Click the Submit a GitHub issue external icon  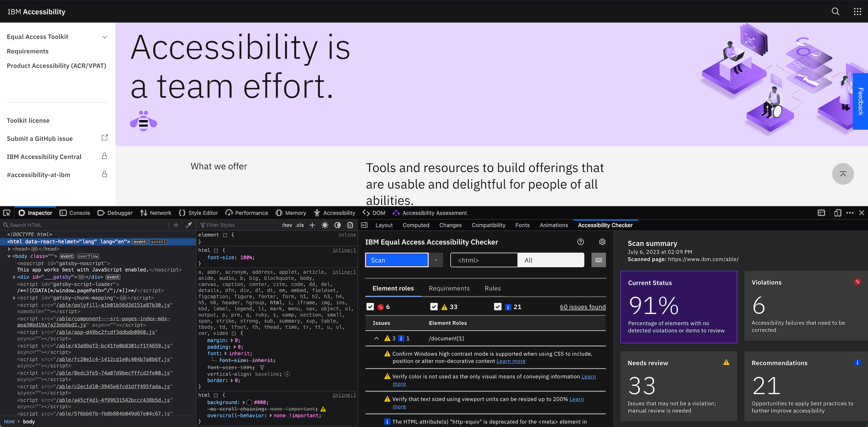(105, 138)
